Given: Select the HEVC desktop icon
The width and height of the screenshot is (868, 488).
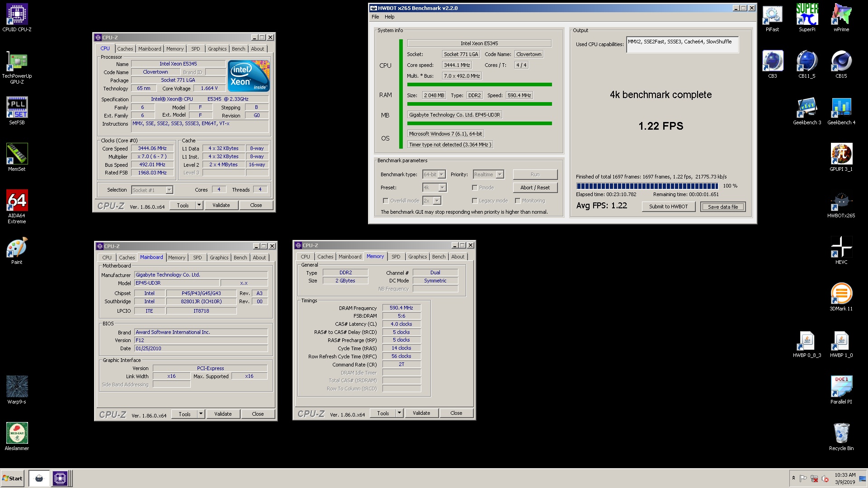Looking at the screenshot, I should 841,250.
